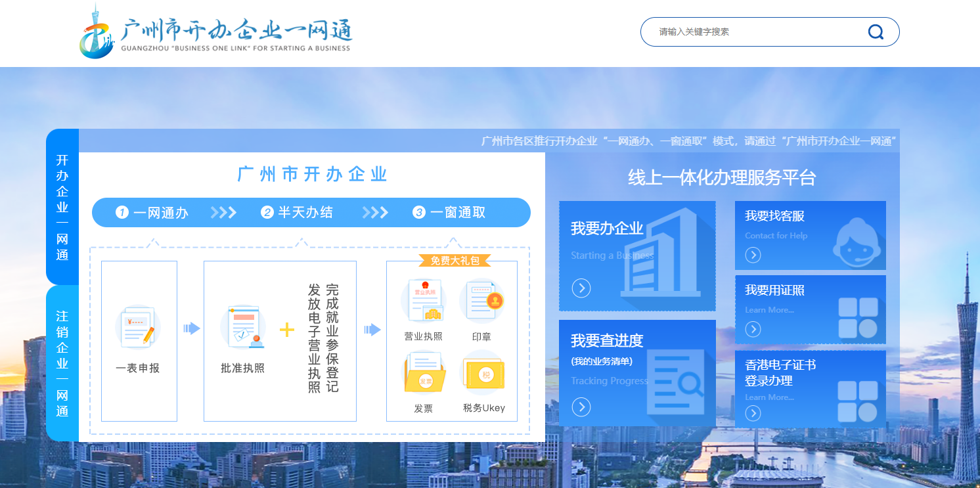Click the progress tracking document icon on 我要查进度

tap(677, 381)
